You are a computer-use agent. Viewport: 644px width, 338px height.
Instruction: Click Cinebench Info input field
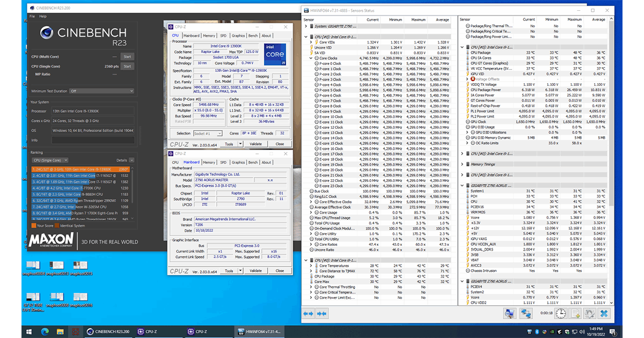[93, 140]
